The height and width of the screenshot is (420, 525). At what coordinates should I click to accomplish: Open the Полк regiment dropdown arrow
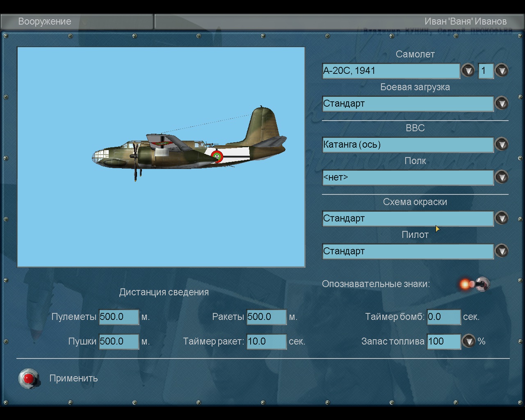(502, 177)
